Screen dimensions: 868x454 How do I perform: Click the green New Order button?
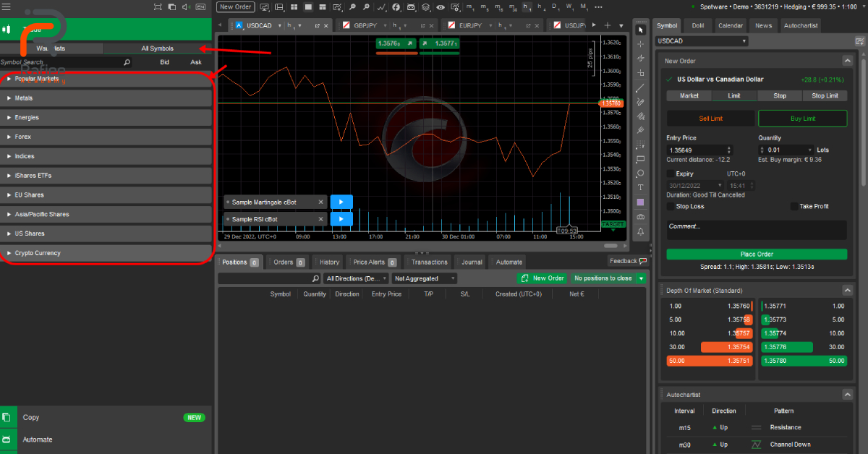542,278
